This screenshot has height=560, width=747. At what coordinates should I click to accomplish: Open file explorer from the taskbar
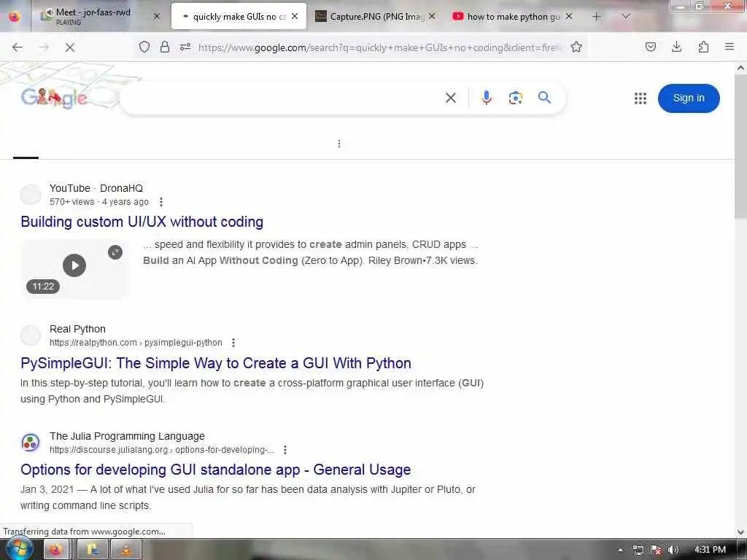coord(93,550)
